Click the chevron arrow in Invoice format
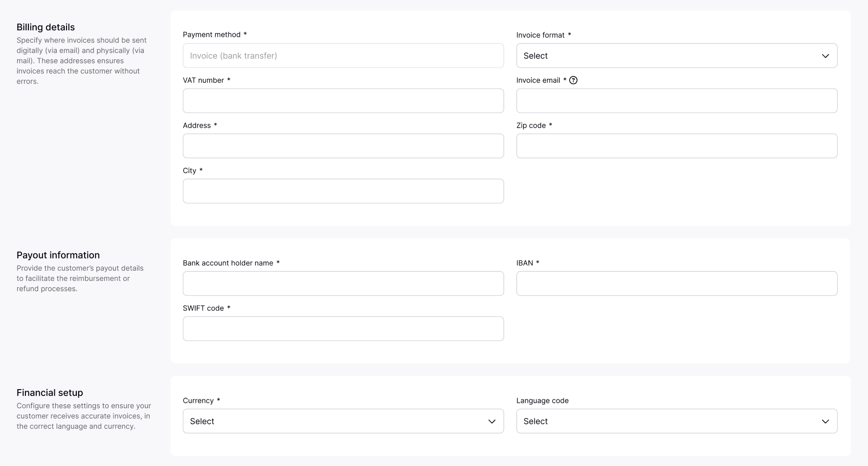The height and width of the screenshot is (466, 868). pyautogui.click(x=825, y=56)
